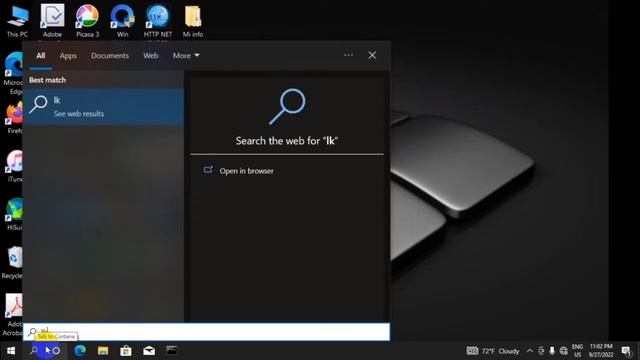This screenshot has height=360, width=640.
Task: Select the Adobe Acrobat desktop shortcut
Action: click(13, 315)
